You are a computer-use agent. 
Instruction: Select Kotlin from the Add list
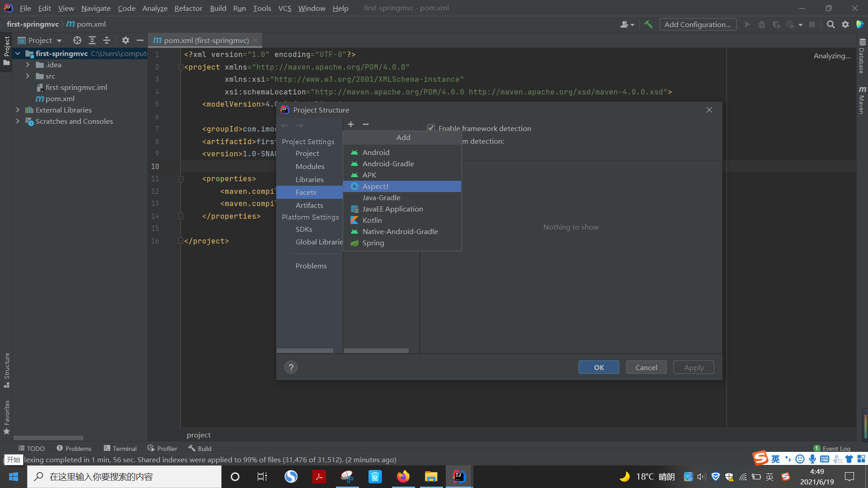402,220
